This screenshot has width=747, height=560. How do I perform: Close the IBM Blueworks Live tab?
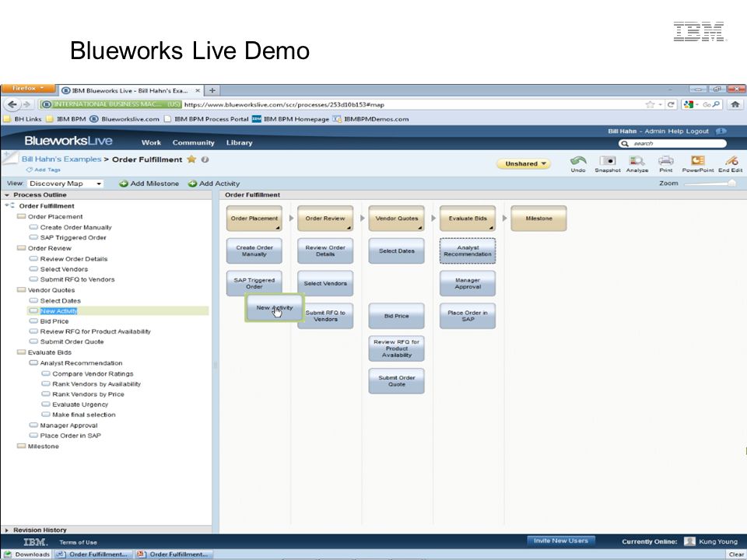(x=197, y=90)
